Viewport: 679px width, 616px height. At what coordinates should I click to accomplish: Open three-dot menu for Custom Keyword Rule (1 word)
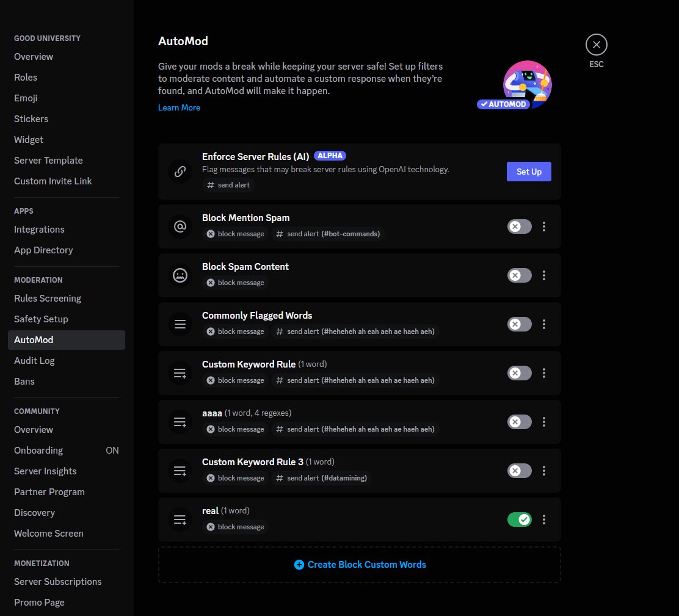[x=544, y=373]
